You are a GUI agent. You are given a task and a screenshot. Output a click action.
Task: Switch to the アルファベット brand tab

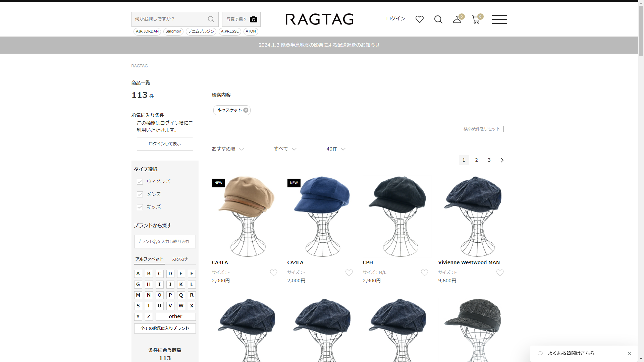click(149, 259)
